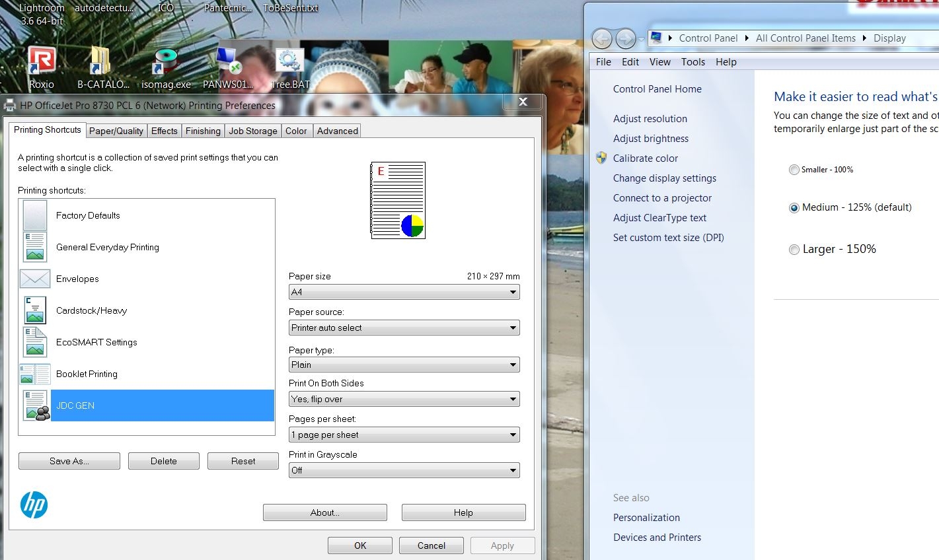Switch to the Paper/Quality tab

(116, 131)
